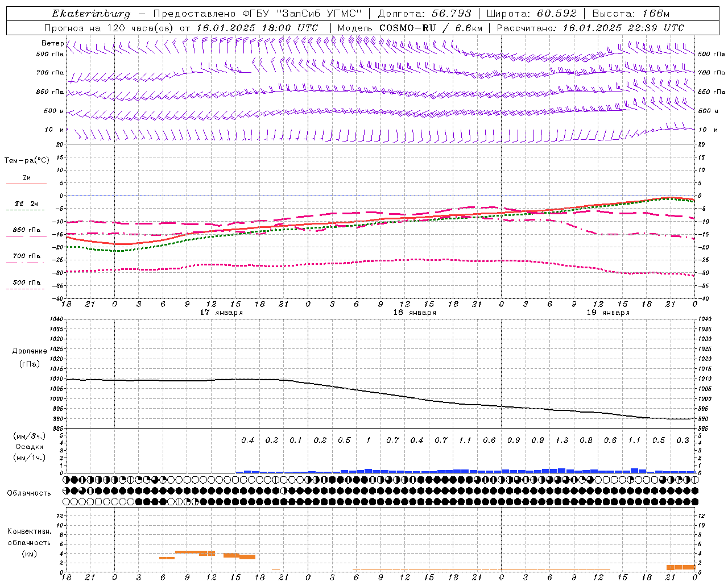Viewport: 728px width, 582px height.
Task: Click the dashed line sample under 'Td 2м' legend
Action: point(26,210)
